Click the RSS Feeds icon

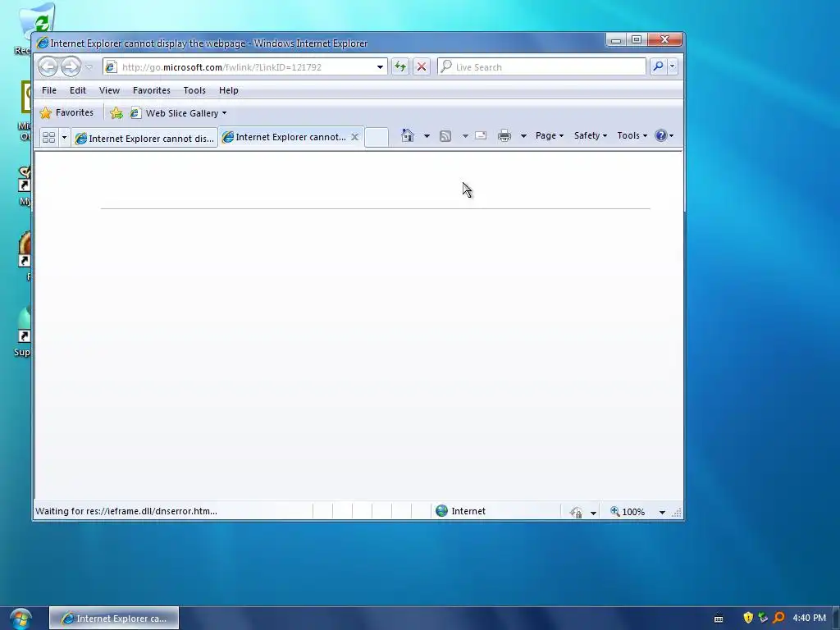tap(445, 135)
